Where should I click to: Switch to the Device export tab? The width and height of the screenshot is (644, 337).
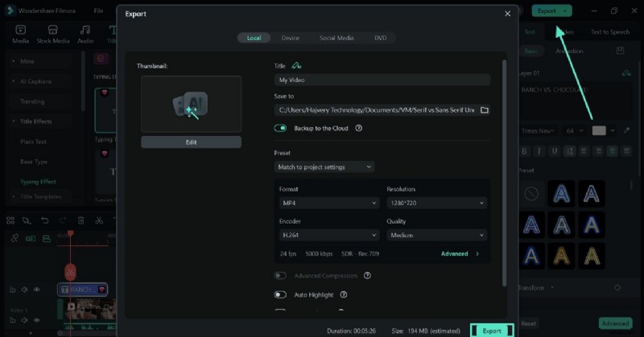click(x=290, y=38)
